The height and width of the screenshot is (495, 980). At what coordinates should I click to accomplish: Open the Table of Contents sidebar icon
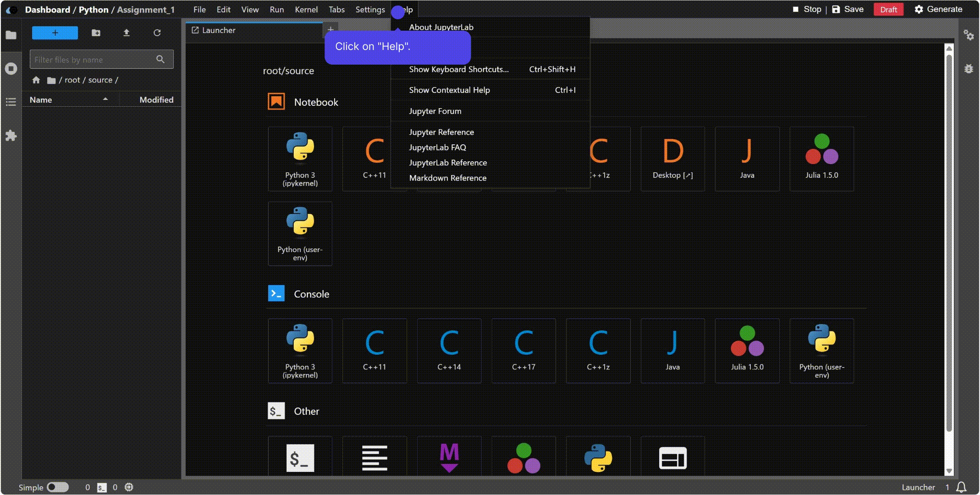[11, 102]
